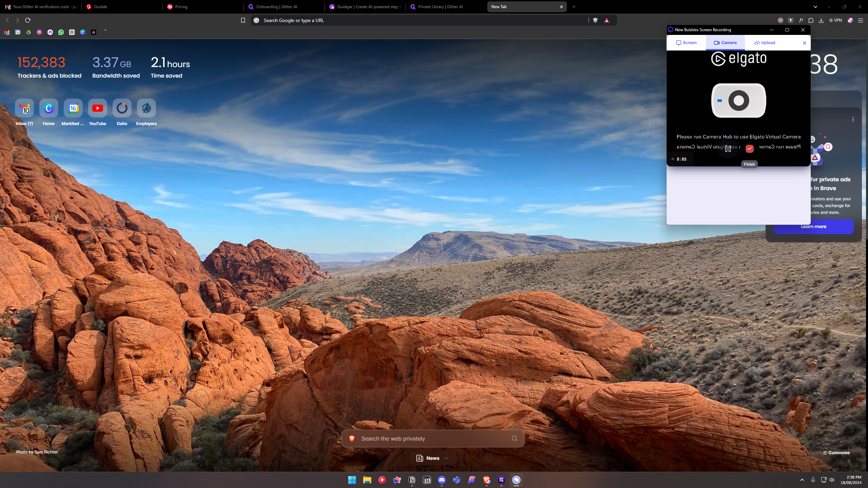Screen dimensions: 868x488
Task: Click the Learn more button
Action: click(x=813, y=226)
